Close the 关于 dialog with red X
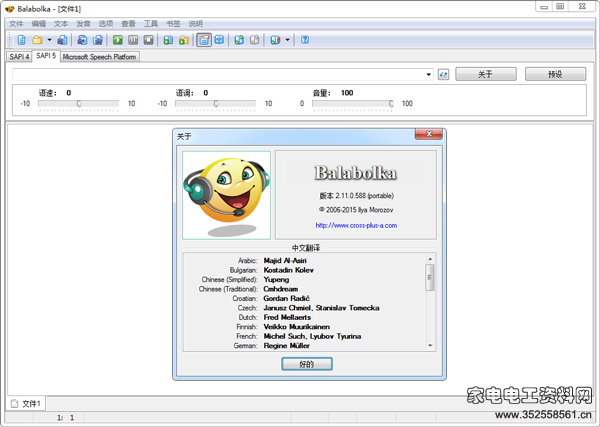The width and height of the screenshot is (600, 427). point(429,134)
